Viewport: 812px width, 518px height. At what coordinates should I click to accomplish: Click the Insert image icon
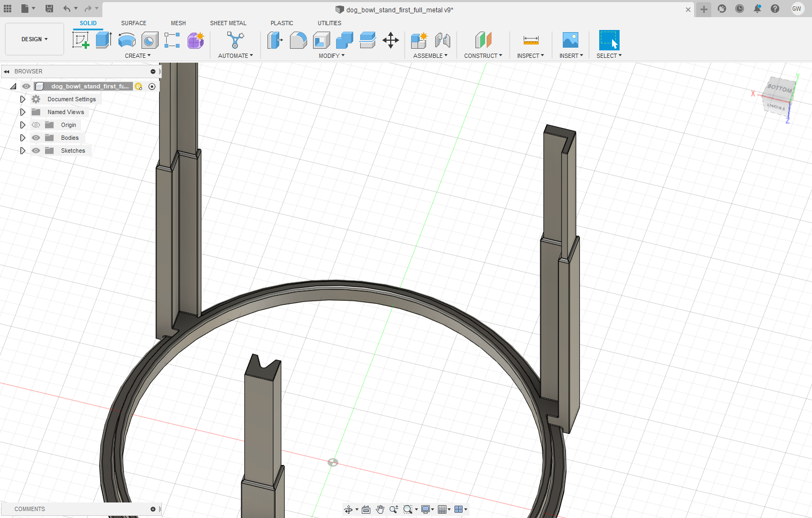[x=570, y=40]
